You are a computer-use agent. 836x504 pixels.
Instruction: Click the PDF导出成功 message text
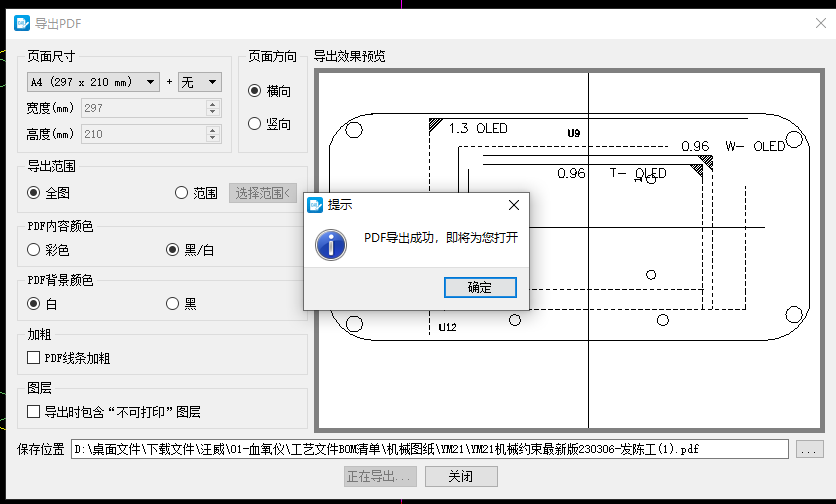click(x=441, y=238)
